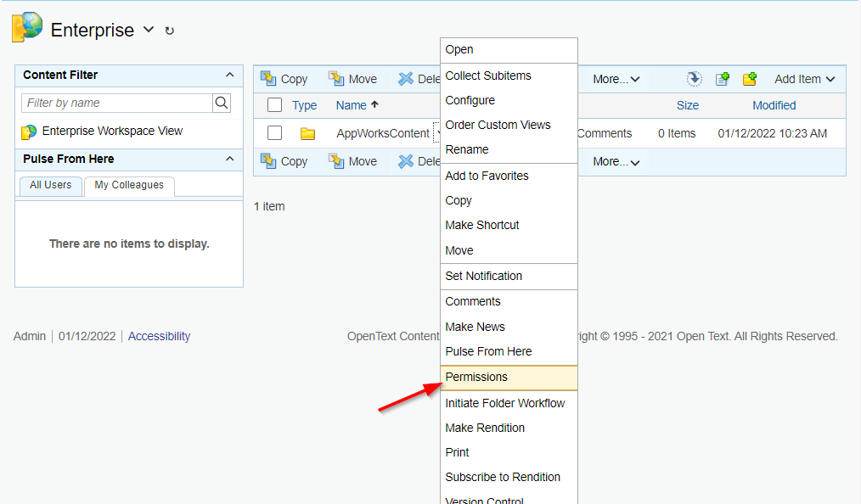861x504 pixels.
Task: Click the magnifier search icon in Content Filter
Action: (x=222, y=103)
